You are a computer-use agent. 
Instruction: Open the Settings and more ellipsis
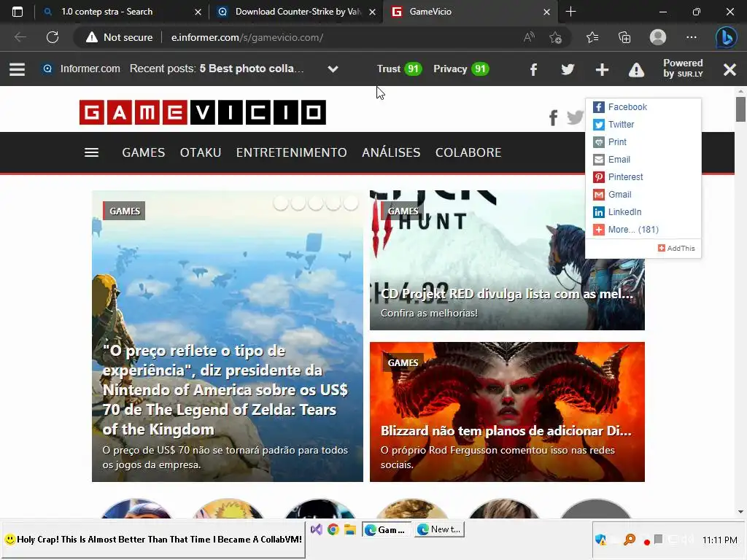coord(692,37)
